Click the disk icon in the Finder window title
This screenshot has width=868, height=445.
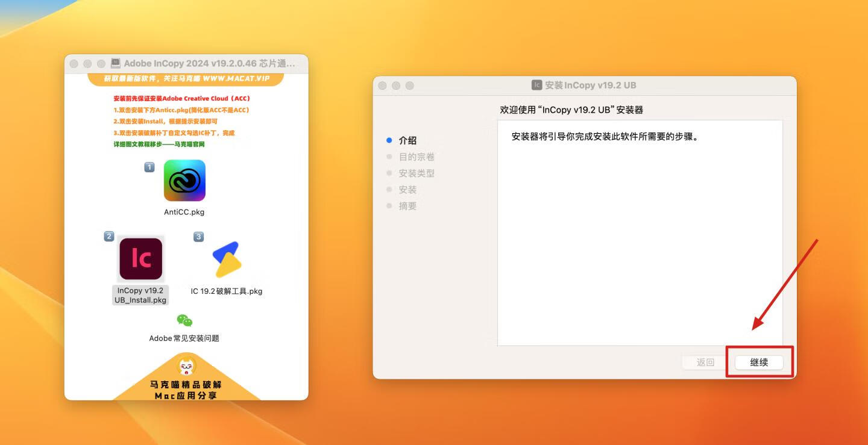click(x=116, y=63)
